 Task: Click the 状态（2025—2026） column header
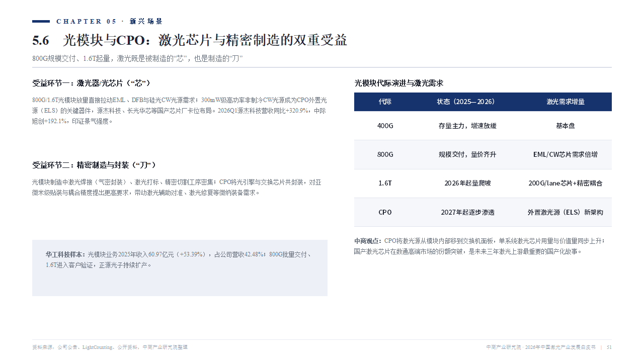pyautogui.click(x=467, y=102)
